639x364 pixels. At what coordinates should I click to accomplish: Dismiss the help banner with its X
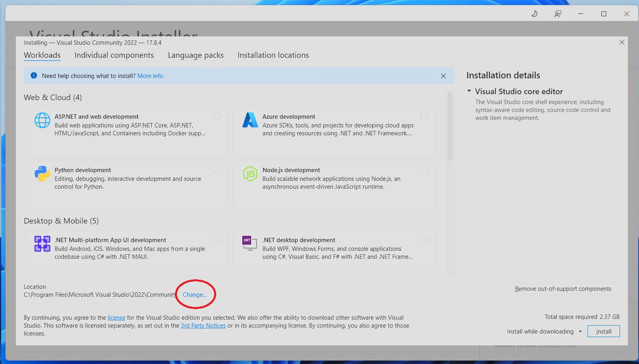pyautogui.click(x=443, y=76)
